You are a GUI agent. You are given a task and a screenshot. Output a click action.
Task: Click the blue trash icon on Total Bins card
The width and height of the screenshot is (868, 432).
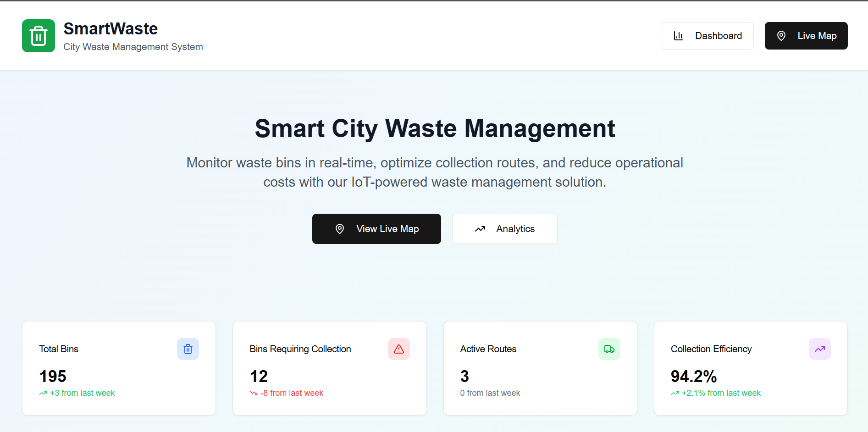tap(188, 349)
